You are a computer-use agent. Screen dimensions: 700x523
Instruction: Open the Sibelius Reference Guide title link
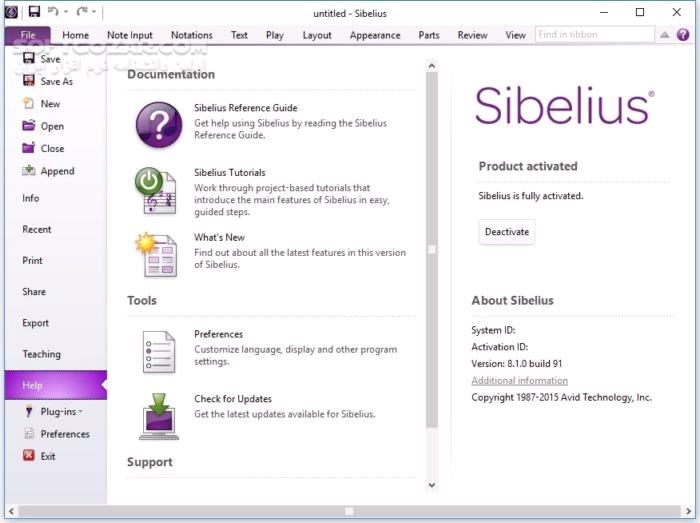point(246,108)
